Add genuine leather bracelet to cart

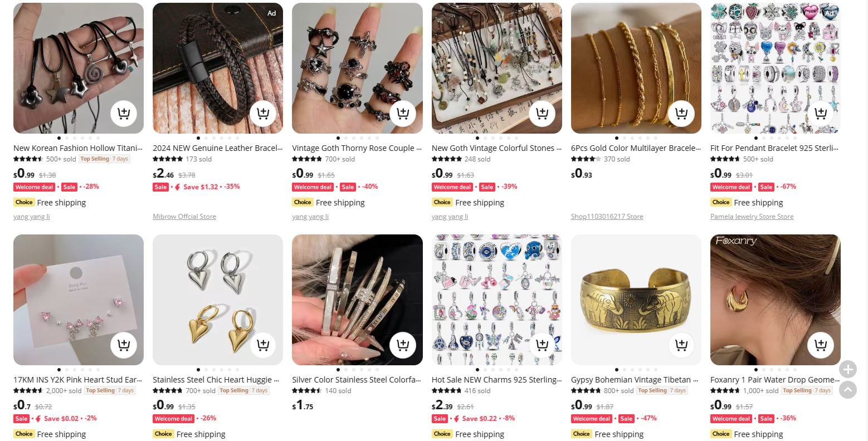tap(263, 114)
